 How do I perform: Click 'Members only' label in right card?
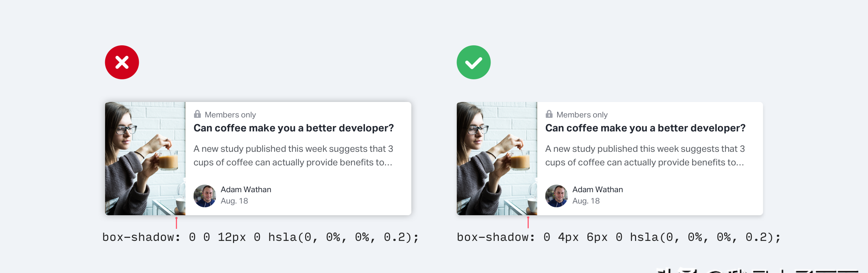[582, 115]
